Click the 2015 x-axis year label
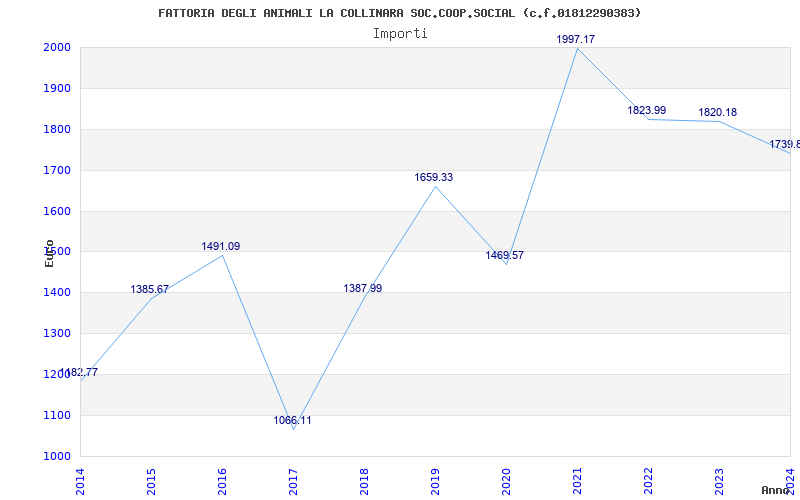Image resolution: width=800 pixels, height=500 pixels. pos(151,481)
